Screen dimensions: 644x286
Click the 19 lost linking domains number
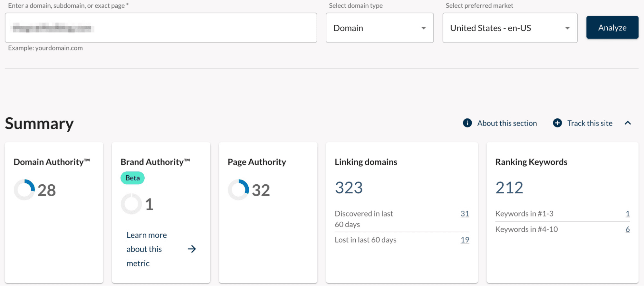tap(465, 240)
